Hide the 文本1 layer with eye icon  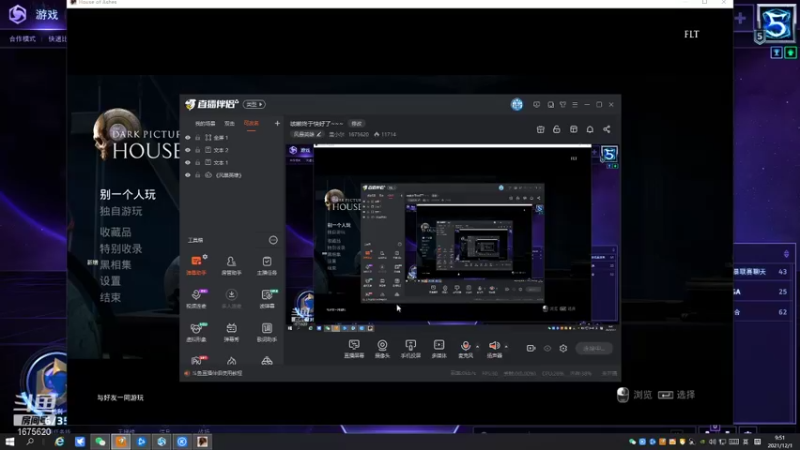(188, 163)
